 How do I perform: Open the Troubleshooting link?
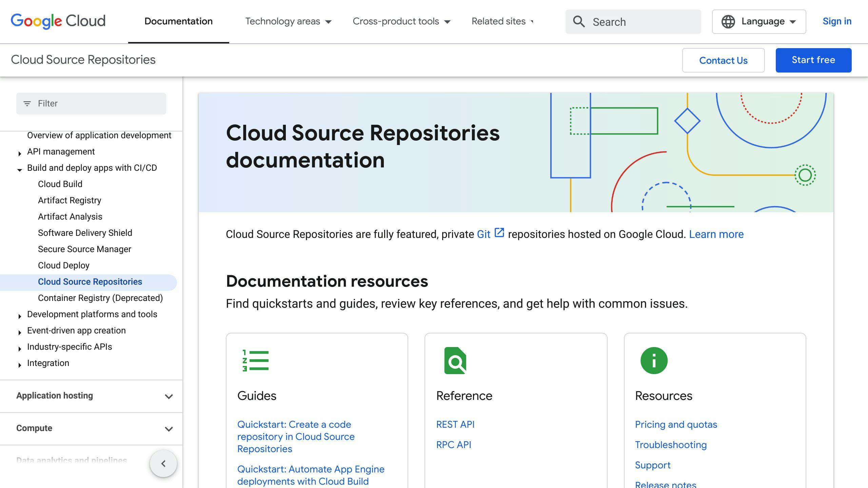[x=671, y=445]
